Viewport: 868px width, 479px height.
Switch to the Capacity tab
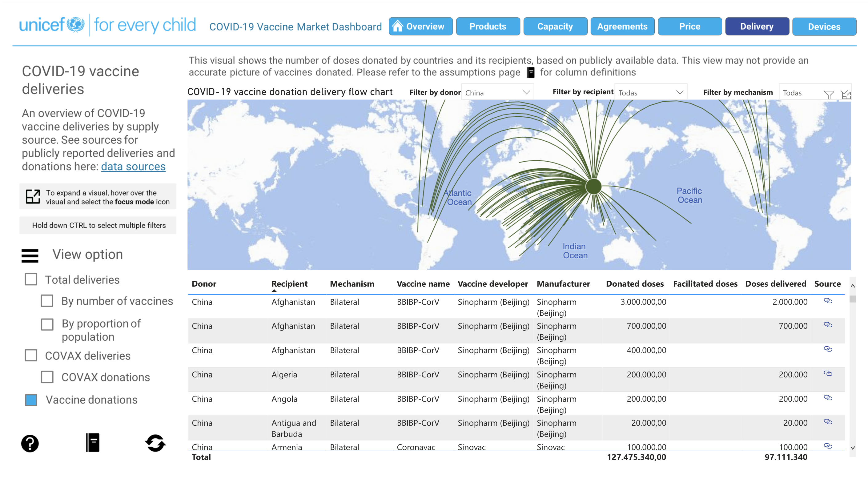[555, 26]
